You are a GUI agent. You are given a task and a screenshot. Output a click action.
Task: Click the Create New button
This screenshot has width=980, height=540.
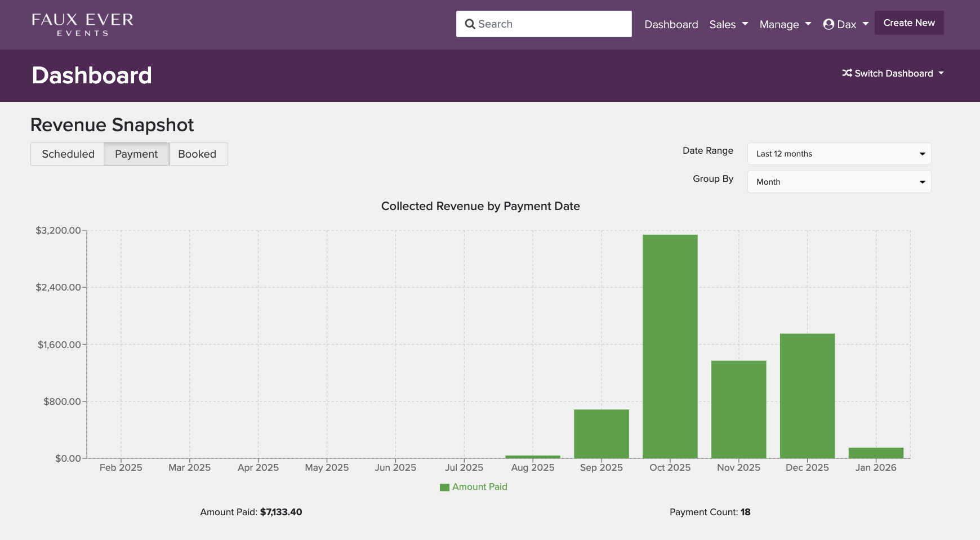point(909,23)
